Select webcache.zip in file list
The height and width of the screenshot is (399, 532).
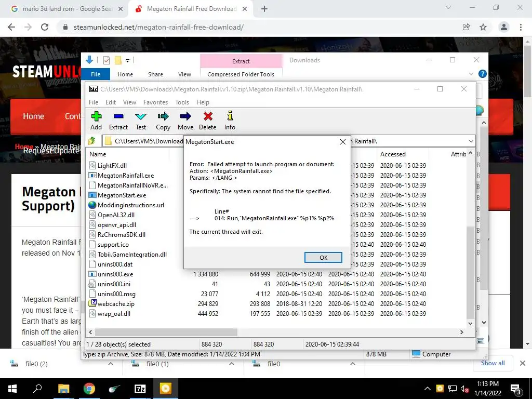click(116, 303)
